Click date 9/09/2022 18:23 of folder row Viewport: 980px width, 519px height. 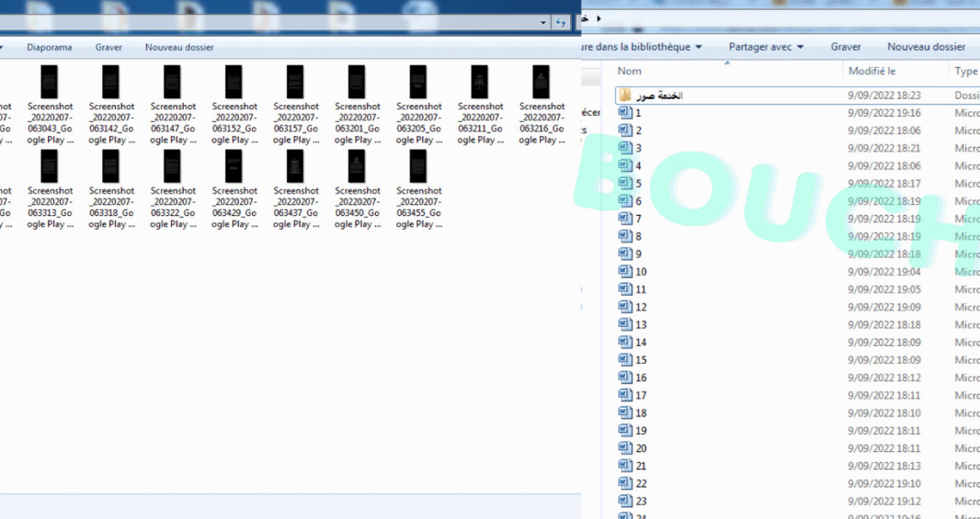[883, 96]
